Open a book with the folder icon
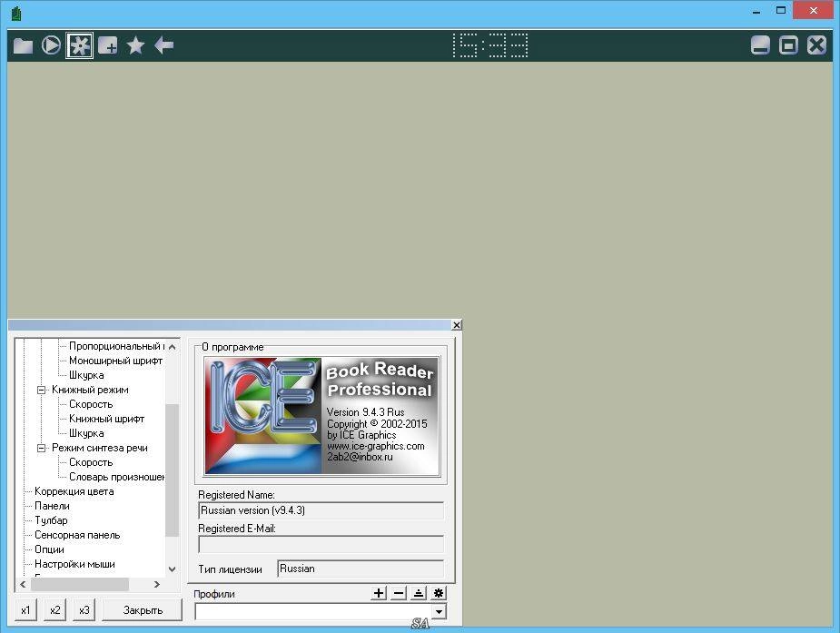The image size is (840, 633). coord(23,45)
